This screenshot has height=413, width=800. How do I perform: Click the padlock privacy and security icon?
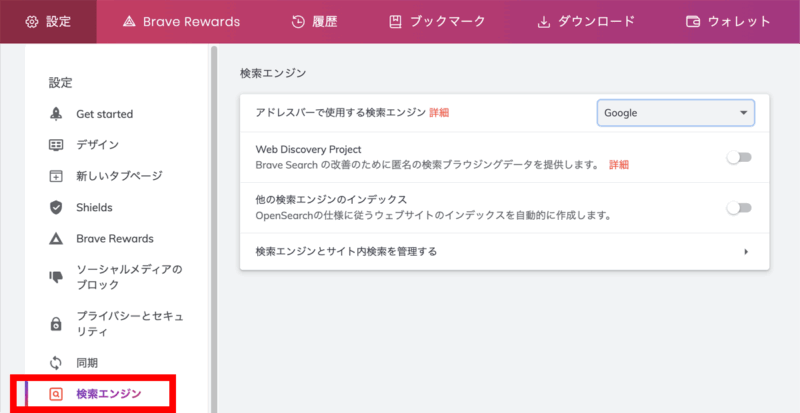[x=57, y=324]
